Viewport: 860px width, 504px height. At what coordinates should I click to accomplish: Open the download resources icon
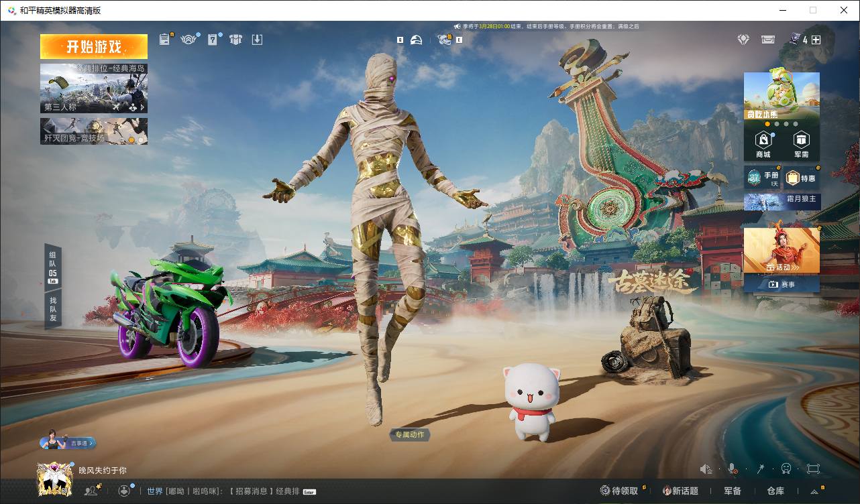(257, 40)
